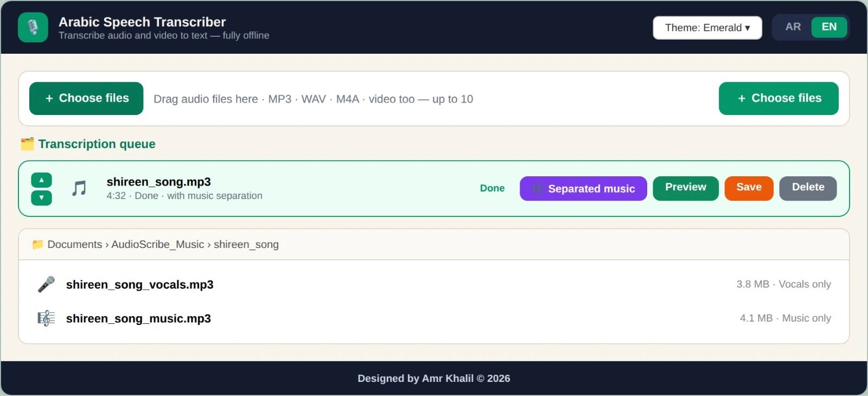This screenshot has width=868, height=396.
Task: Delete shireen_song.mp3 from the queue
Action: tap(808, 188)
